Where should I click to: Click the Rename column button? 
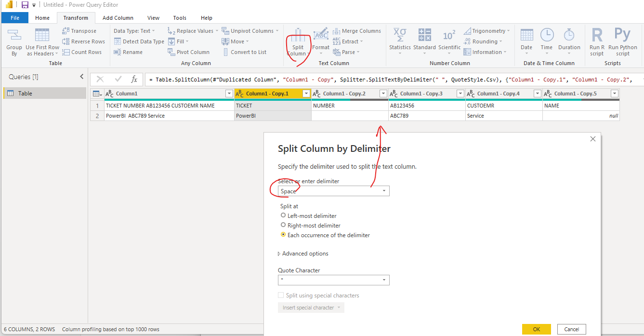(128, 52)
